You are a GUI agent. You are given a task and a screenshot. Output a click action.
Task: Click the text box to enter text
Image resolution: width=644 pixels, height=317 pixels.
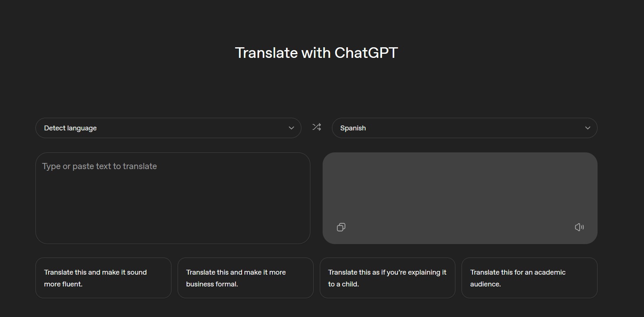click(173, 198)
